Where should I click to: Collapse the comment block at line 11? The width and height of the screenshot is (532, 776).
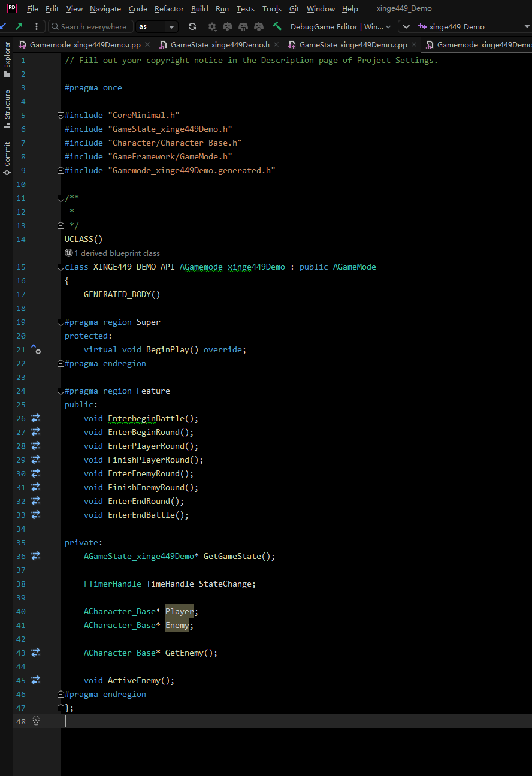click(x=61, y=198)
